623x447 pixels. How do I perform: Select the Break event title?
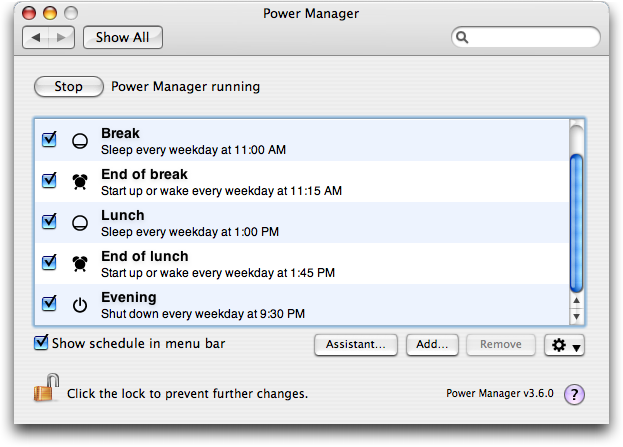tap(120, 133)
